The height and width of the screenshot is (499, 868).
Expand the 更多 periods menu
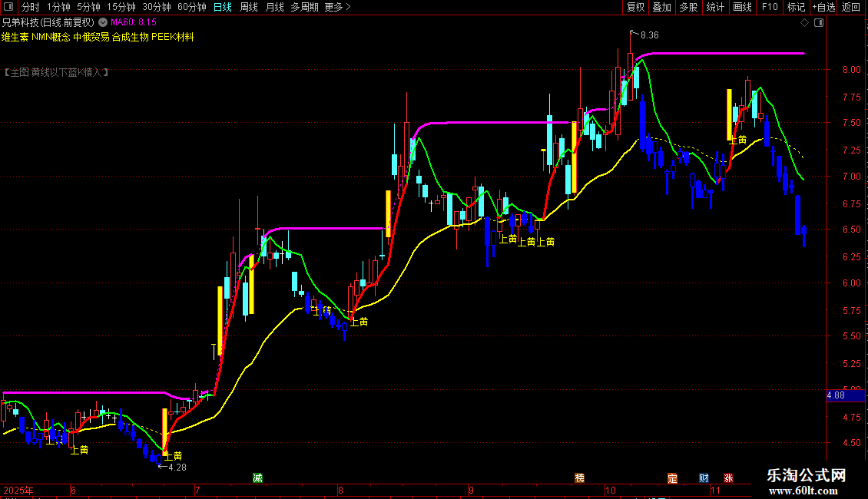(337, 7)
